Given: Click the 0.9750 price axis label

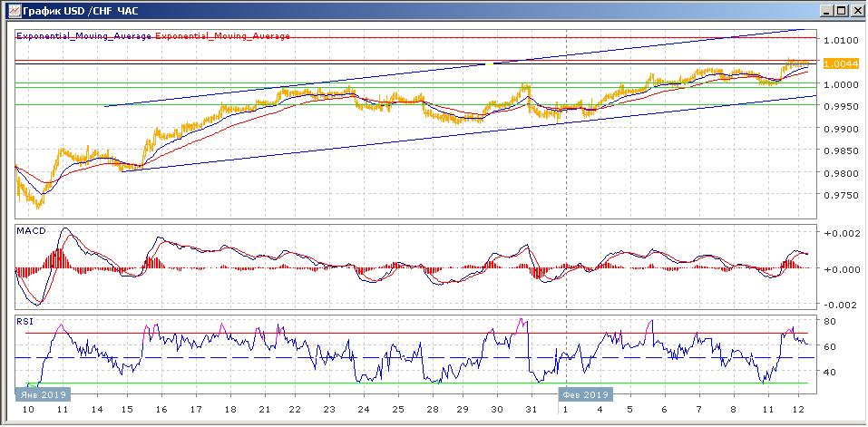Looking at the screenshot, I should 840,195.
